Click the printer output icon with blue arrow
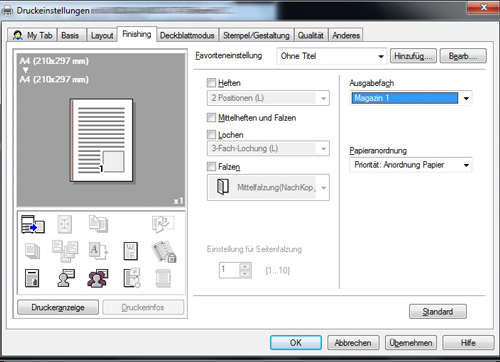Viewport: 500px width, 362px height. pyautogui.click(x=33, y=224)
